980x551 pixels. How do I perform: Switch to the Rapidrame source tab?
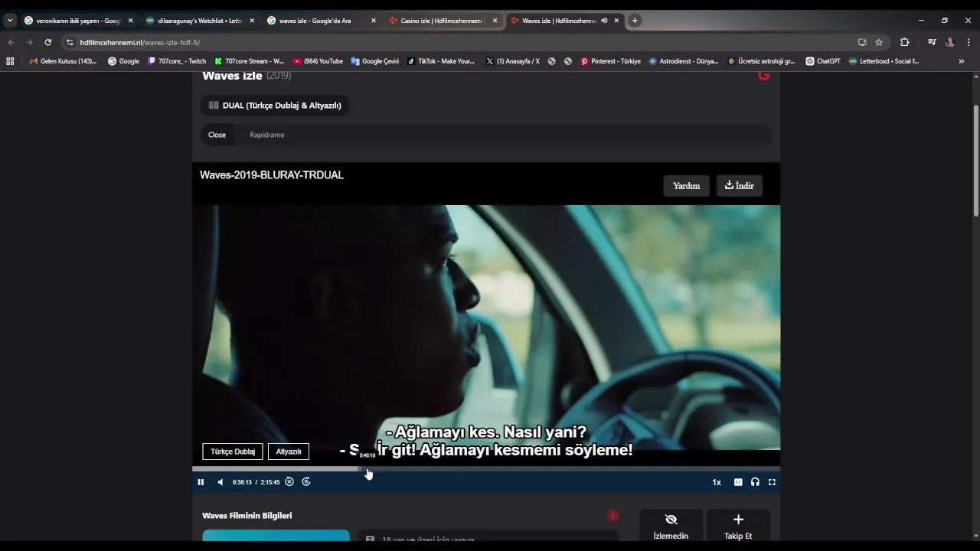[267, 135]
